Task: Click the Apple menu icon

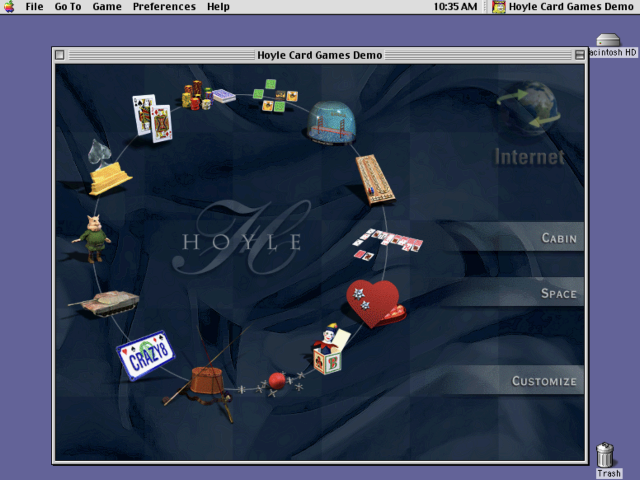Action: [9, 7]
